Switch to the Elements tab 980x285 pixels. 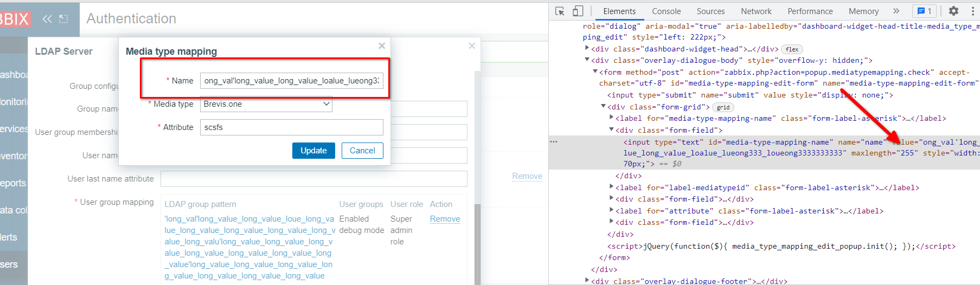coord(619,11)
